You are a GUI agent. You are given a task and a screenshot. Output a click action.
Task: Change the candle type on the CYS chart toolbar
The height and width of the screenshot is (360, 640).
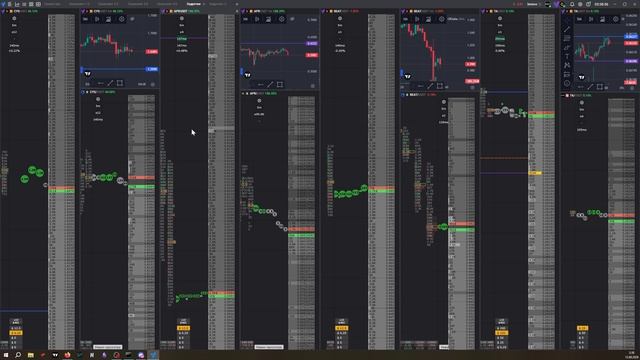[x=97, y=19]
